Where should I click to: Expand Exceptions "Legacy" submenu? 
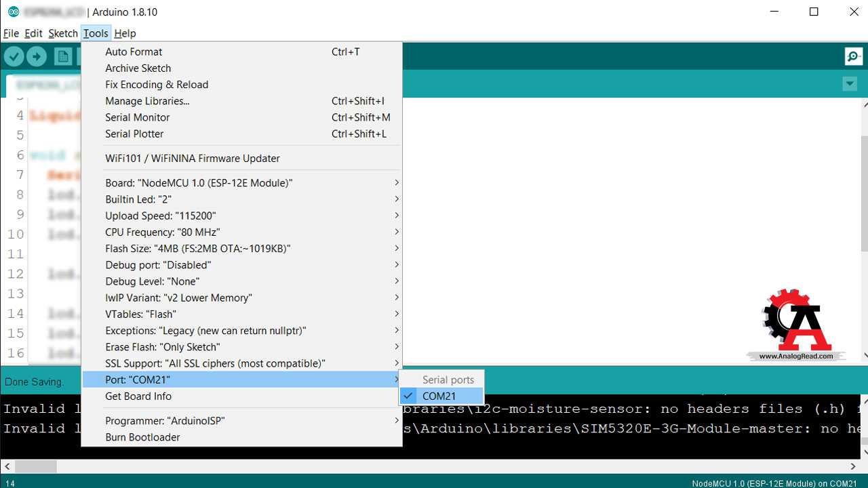tap(241, 331)
